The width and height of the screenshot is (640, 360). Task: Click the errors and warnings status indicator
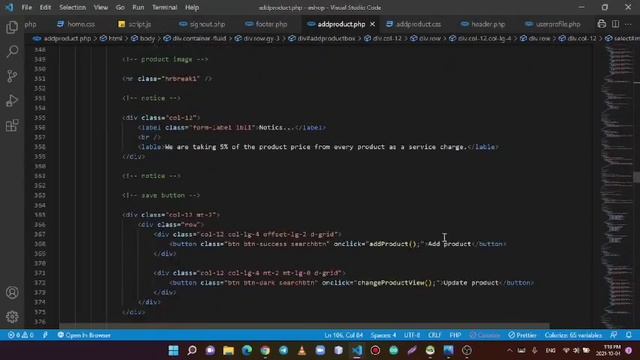coord(21,335)
